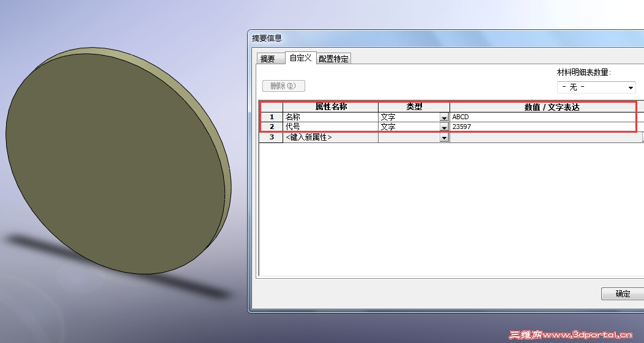
Task: Switch to the 摘要 tab
Action: [x=270, y=59]
